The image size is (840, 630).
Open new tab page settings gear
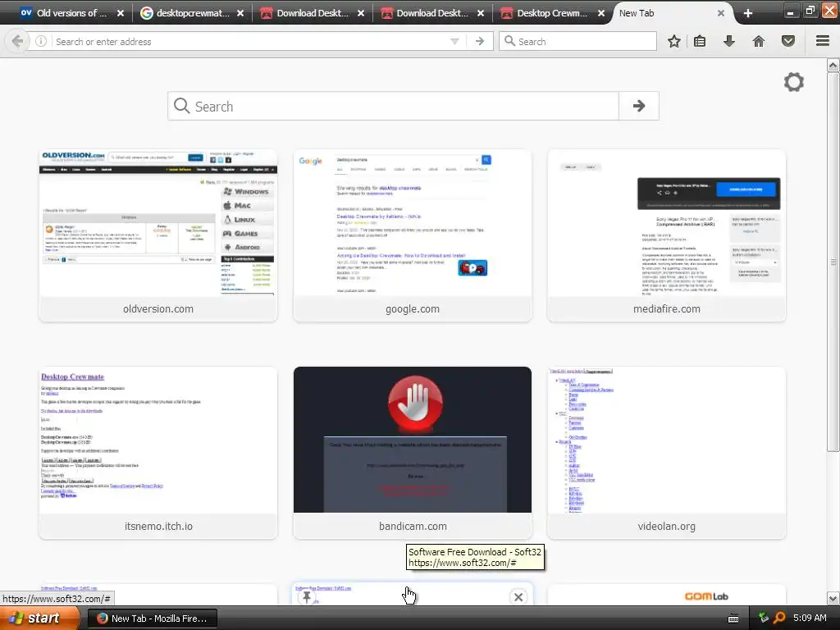(794, 82)
